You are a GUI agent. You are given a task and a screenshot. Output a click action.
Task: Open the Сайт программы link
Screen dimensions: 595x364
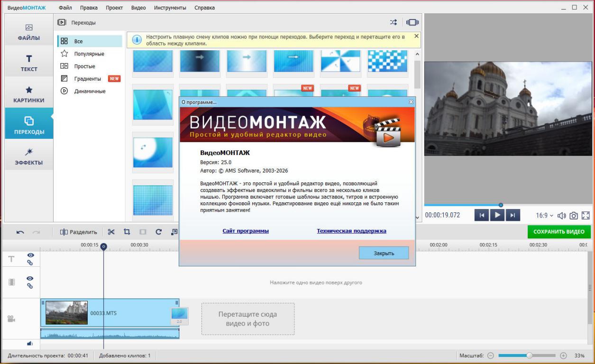246,231
